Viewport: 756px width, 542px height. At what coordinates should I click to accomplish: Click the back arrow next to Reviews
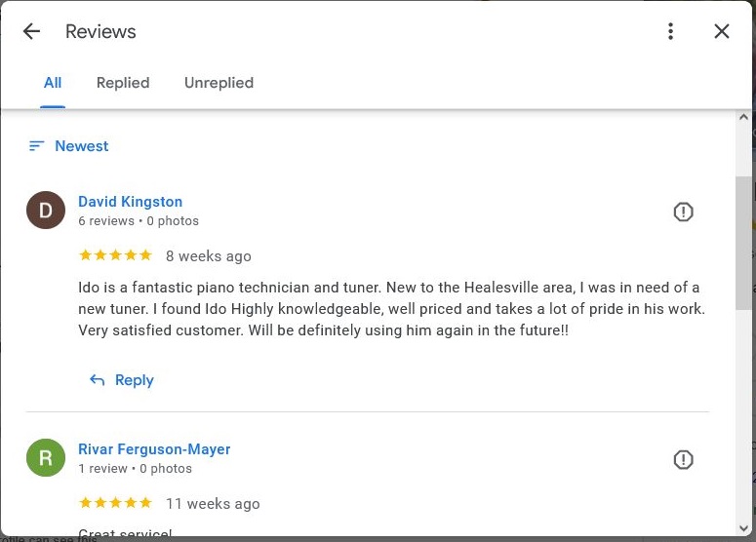[x=31, y=31]
